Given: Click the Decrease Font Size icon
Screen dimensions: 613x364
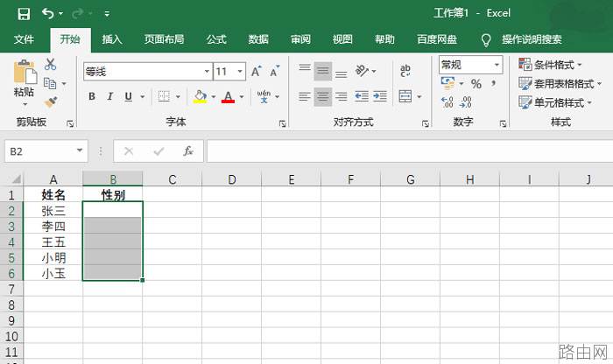Looking at the screenshot, I should [275, 72].
